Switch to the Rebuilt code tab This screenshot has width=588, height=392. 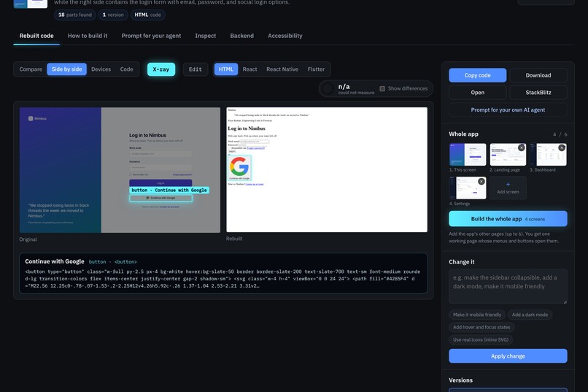pos(36,36)
